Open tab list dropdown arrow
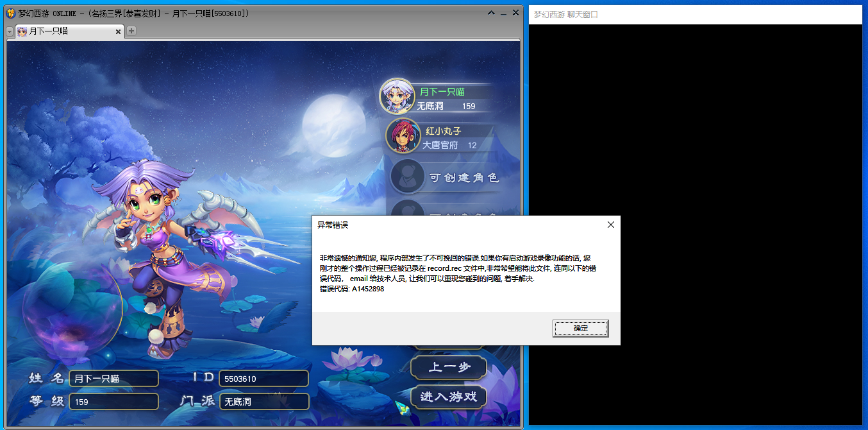 coord(10,31)
